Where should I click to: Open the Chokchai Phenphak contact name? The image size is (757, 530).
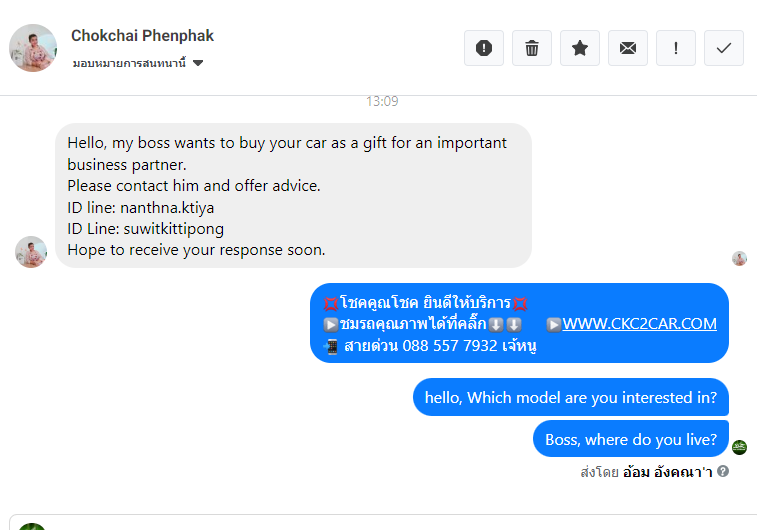[142, 36]
